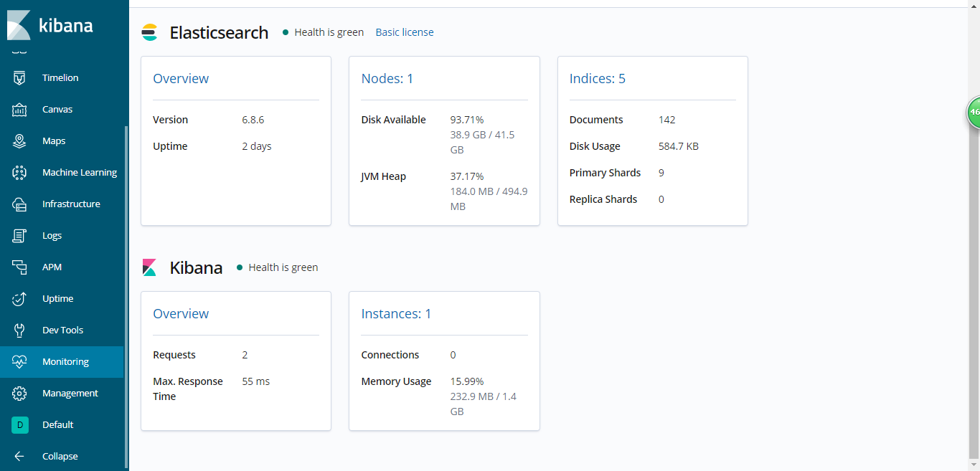The width and height of the screenshot is (980, 471).
Task: Click the Elasticsearch heading text
Action: pyautogui.click(x=219, y=32)
